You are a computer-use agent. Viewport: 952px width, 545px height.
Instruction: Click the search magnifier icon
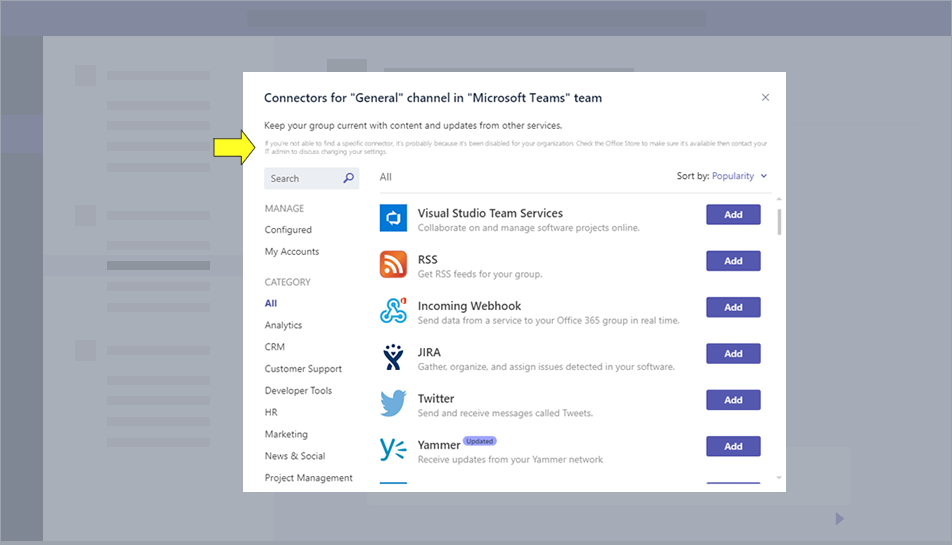pos(348,178)
